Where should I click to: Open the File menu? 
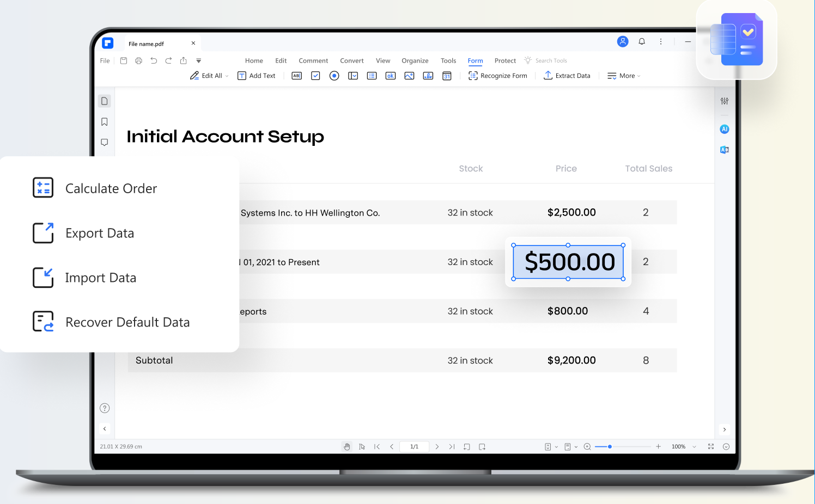105,61
